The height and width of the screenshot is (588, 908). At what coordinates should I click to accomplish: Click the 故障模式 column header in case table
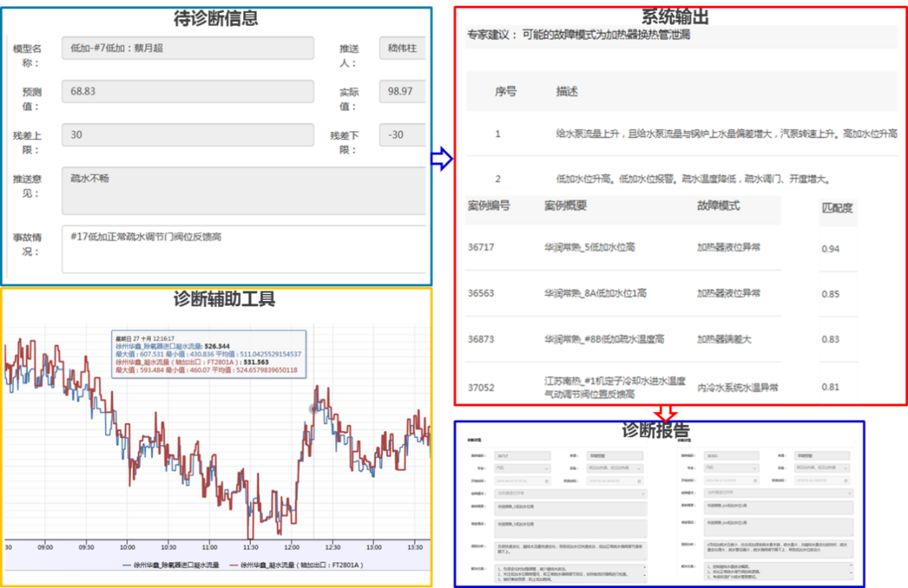718,206
